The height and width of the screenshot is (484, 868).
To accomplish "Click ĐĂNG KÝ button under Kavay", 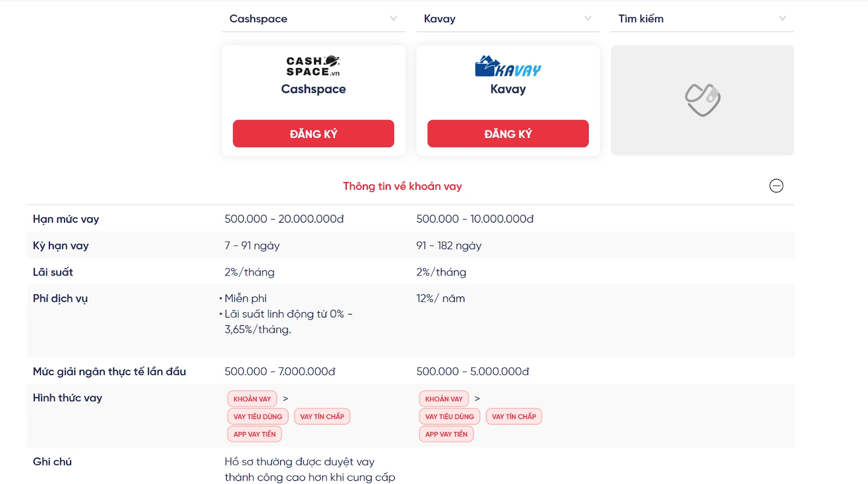I will [x=508, y=134].
